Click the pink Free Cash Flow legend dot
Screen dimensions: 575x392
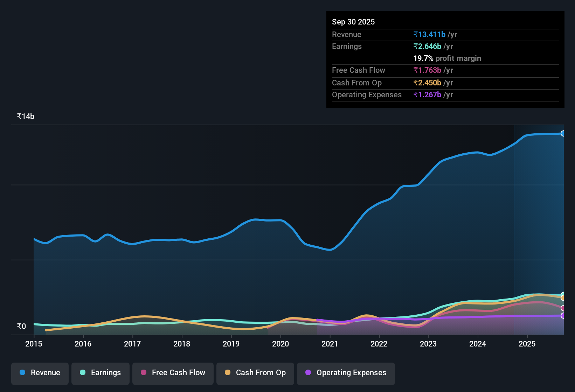click(x=144, y=373)
